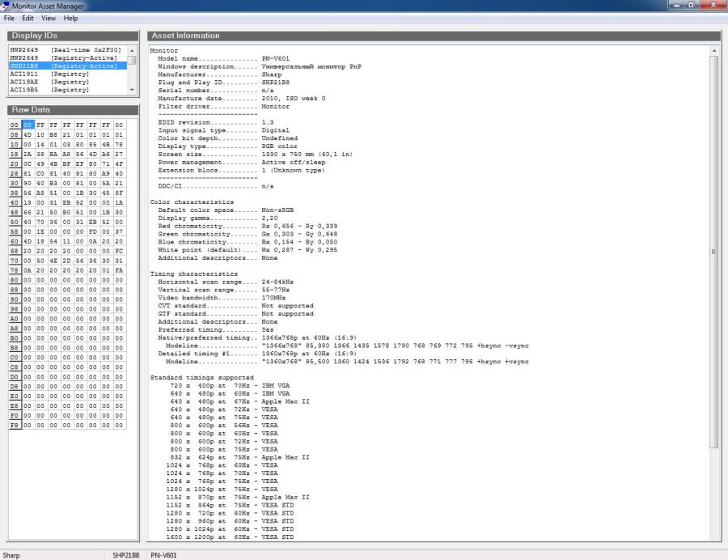Open the View menu
Image resolution: width=728 pixels, height=560 pixels.
click(49, 18)
